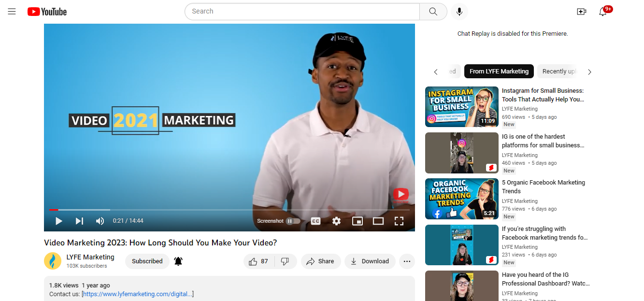
Task: Go to the YouTube home logo
Action: click(x=47, y=12)
